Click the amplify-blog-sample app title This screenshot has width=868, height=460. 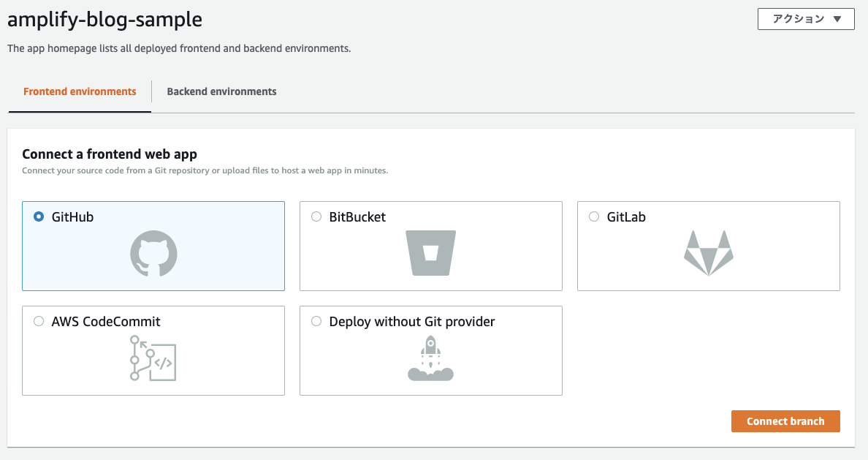(104, 20)
